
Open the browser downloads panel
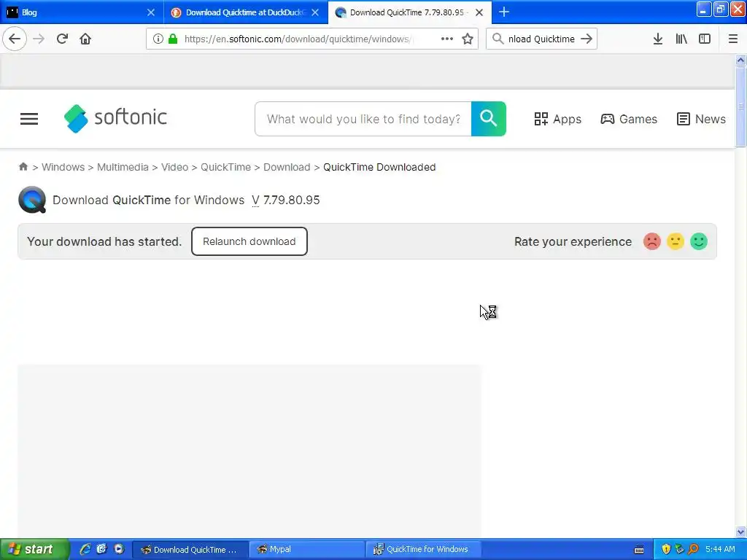pos(657,39)
